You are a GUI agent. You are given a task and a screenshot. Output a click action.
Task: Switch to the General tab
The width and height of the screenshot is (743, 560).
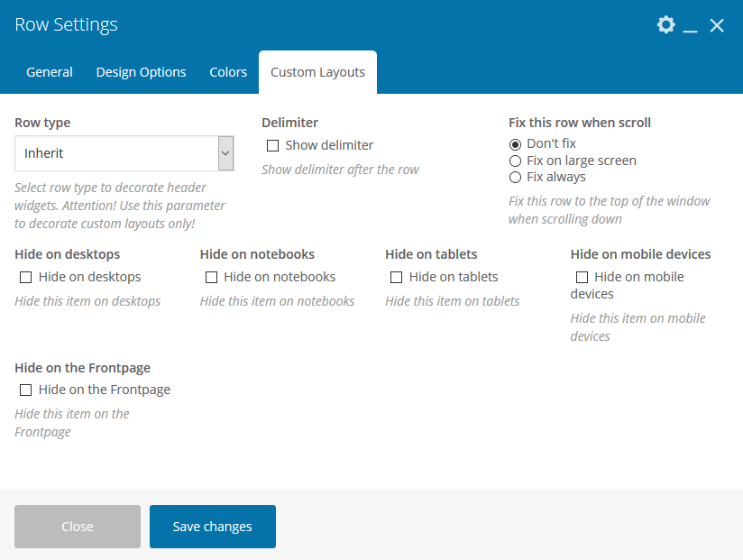tap(50, 72)
